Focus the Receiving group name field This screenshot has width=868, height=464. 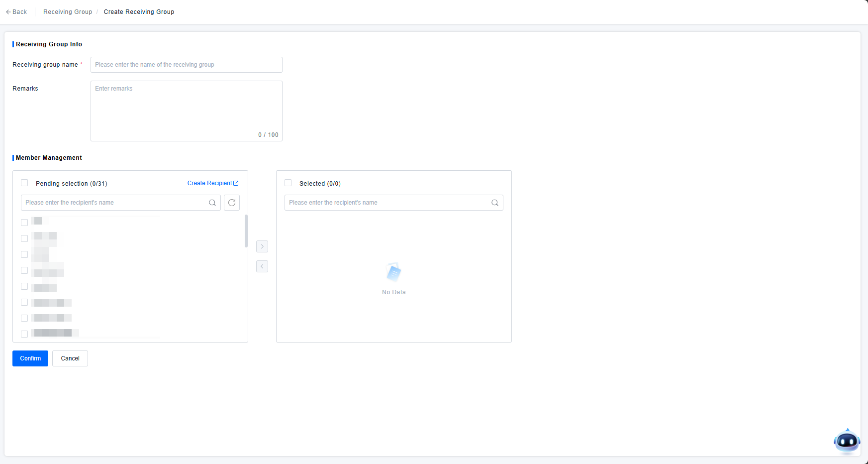point(186,65)
